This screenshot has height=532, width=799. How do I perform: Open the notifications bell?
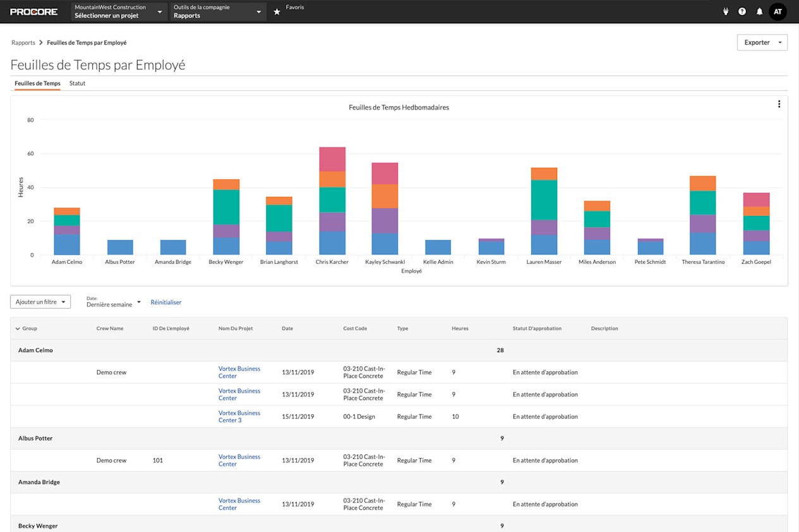(x=759, y=11)
